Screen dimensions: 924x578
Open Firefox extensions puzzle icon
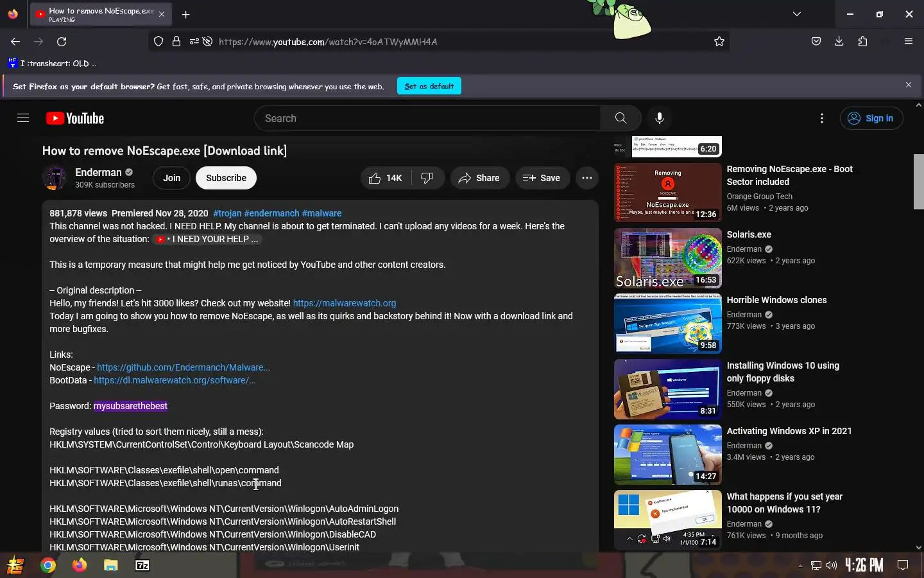coord(862,42)
